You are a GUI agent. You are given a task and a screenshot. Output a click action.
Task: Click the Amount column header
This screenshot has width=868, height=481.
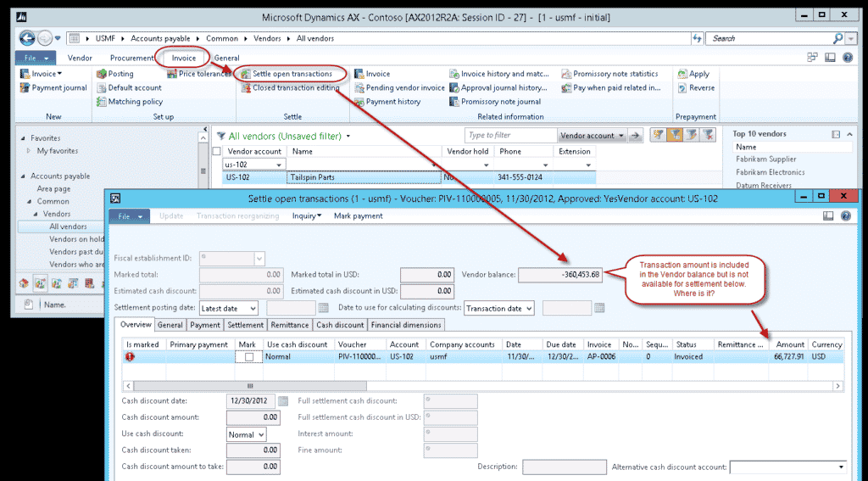pyautogui.click(x=788, y=344)
